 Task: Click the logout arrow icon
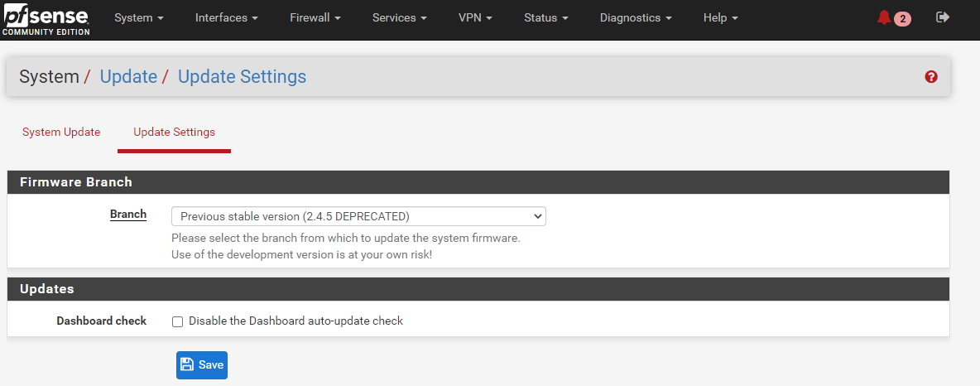tap(943, 17)
